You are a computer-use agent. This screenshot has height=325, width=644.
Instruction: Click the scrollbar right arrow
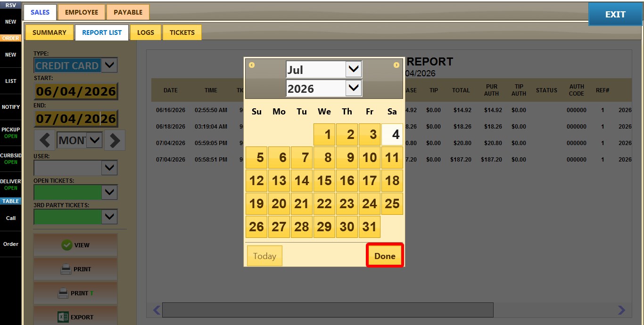click(x=622, y=310)
